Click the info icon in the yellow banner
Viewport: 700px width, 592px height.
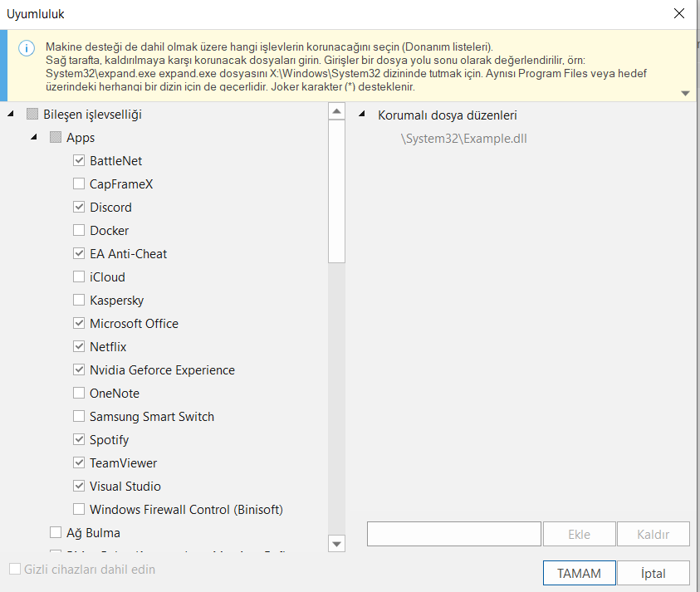pos(27,48)
